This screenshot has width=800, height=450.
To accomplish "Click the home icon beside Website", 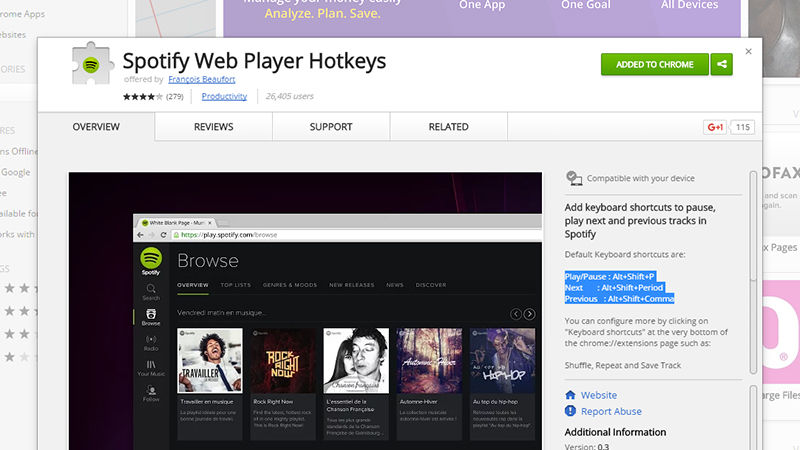I will (x=570, y=395).
